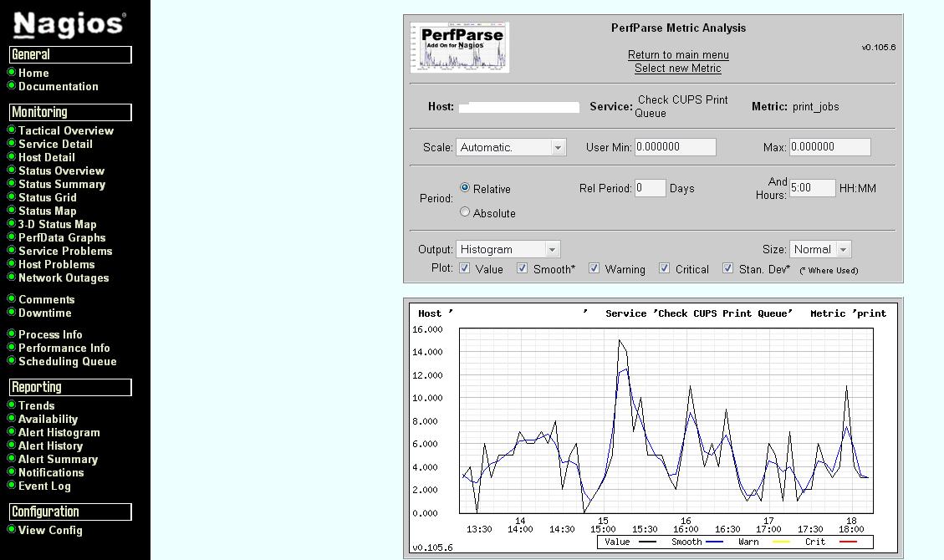Go to Host Detail
The height and width of the screenshot is (560, 944).
point(47,157)
